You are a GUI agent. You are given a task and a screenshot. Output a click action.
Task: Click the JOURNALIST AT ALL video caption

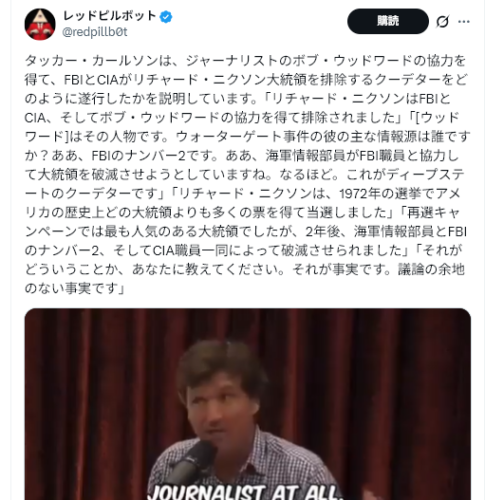(x=246, y=492)
